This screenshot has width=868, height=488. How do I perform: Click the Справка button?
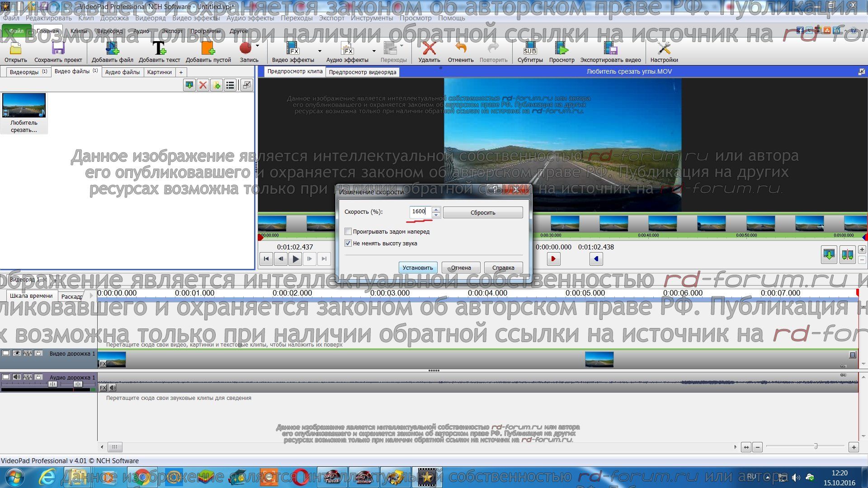pos(503,267)
